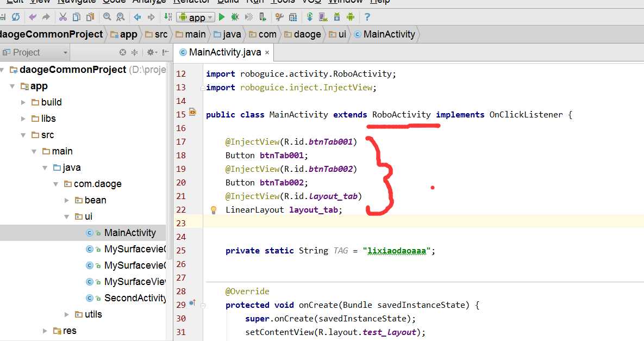Click the java breadcrumb
The image size is (644, 341).
[228, 34]
